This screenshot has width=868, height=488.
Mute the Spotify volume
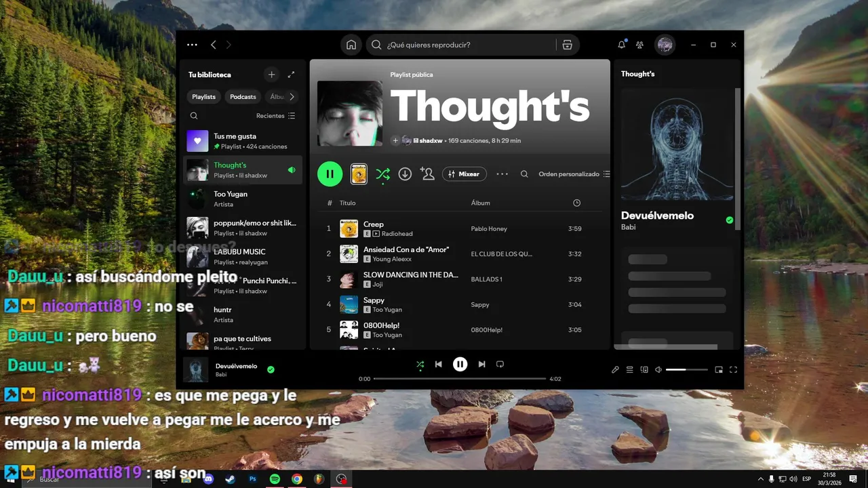pyautogui.click(x=658, y=369)
